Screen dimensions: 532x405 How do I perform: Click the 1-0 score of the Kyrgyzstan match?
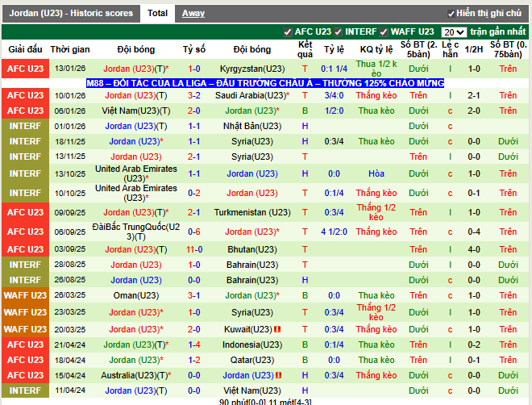194,69
